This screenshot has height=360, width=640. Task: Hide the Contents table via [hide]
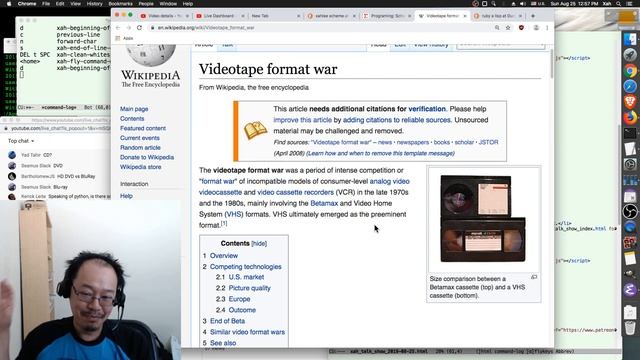click(259, 244)
